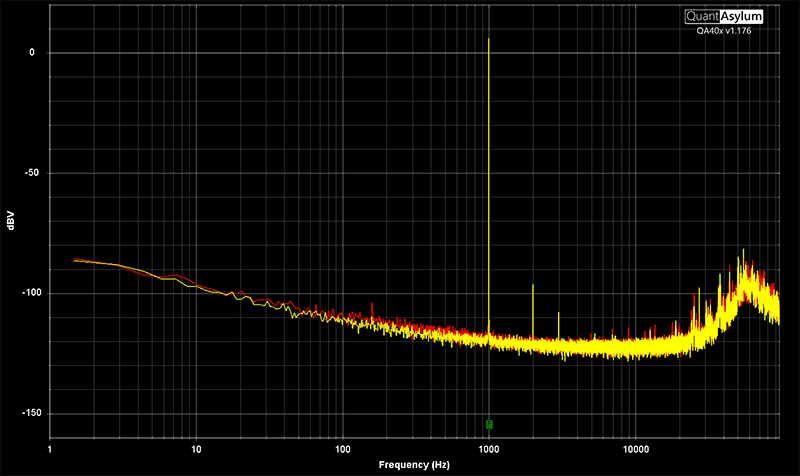Image resolution: width=800 pixels, height=476 pixels.
Task: Click the '1' x-axis tick label
Action: [x=49, y=449]
